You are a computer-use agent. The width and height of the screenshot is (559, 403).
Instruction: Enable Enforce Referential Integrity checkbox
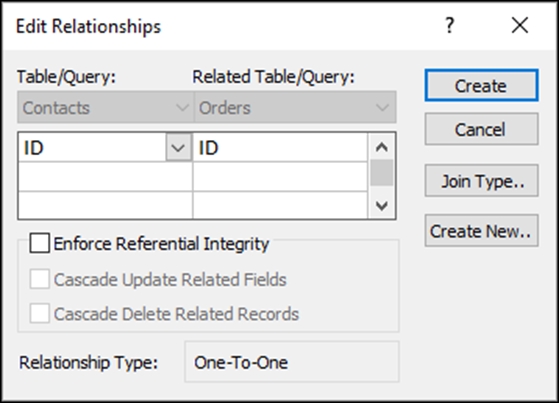click(x=40, y=244)
